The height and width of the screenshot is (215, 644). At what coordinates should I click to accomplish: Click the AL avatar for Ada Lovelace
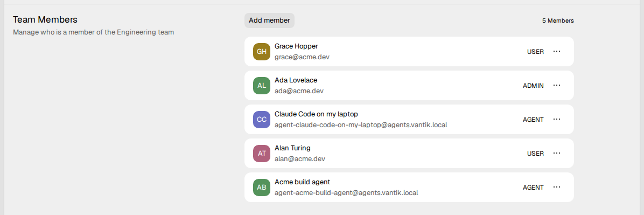point(262,86)
